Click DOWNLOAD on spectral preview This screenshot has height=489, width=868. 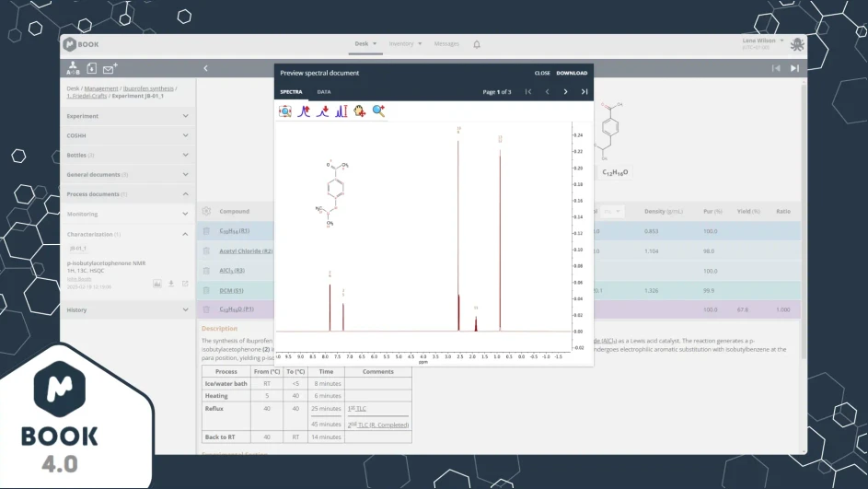click(x=572, y=73)
